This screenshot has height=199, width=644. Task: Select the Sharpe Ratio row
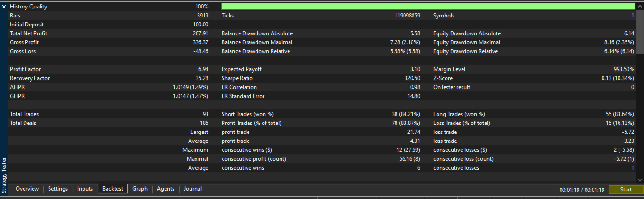pyautogui.click(x=321, y=78)
